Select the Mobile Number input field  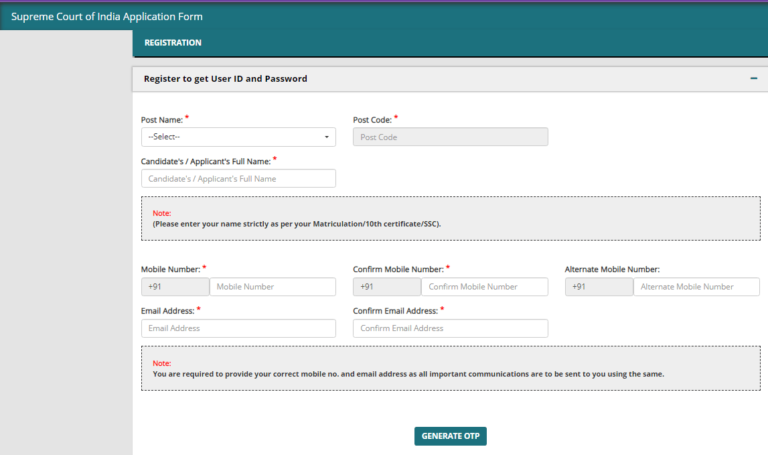(x=272, y=287)
